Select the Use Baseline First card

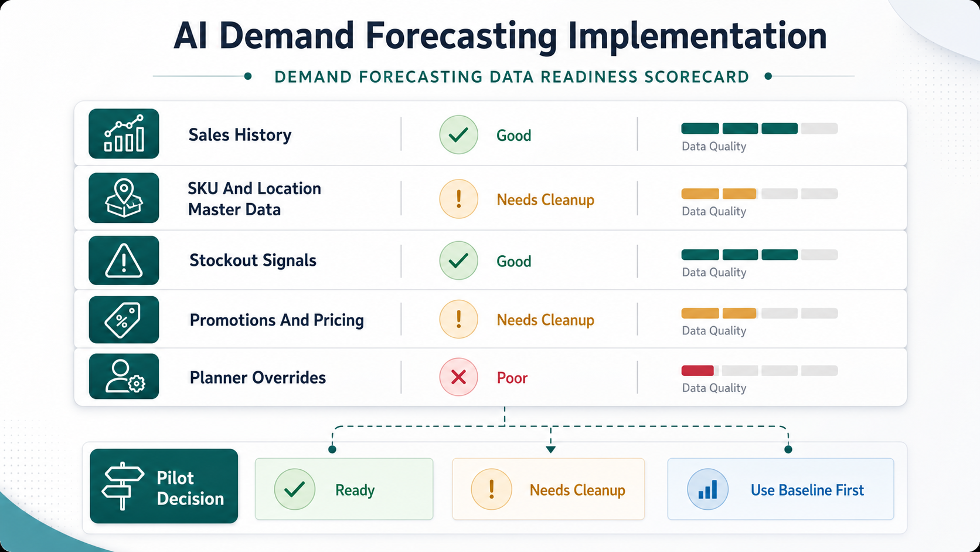coord(781,489)
